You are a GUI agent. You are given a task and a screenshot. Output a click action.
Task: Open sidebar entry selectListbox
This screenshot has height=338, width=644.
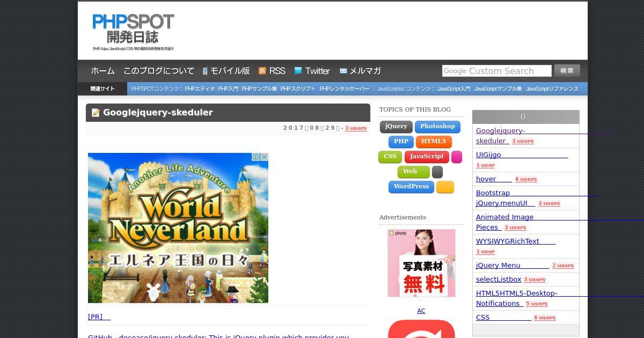[499, 280]
